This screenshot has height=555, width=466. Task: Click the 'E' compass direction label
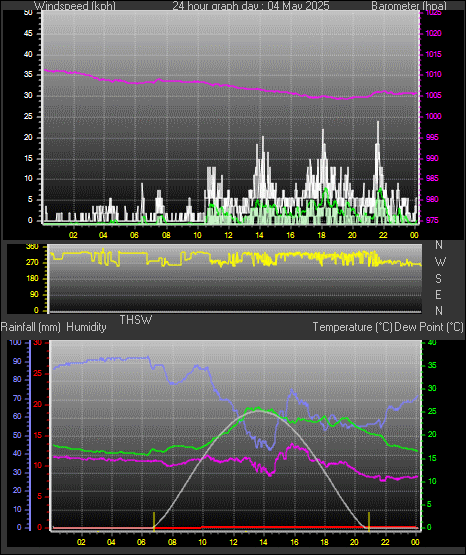point(438,294)
